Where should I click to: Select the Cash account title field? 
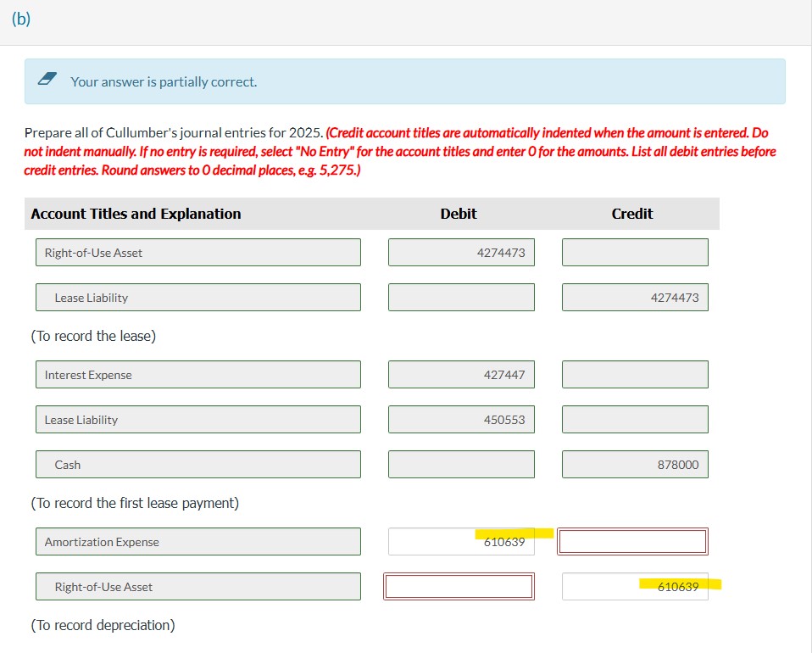point(198,465)
